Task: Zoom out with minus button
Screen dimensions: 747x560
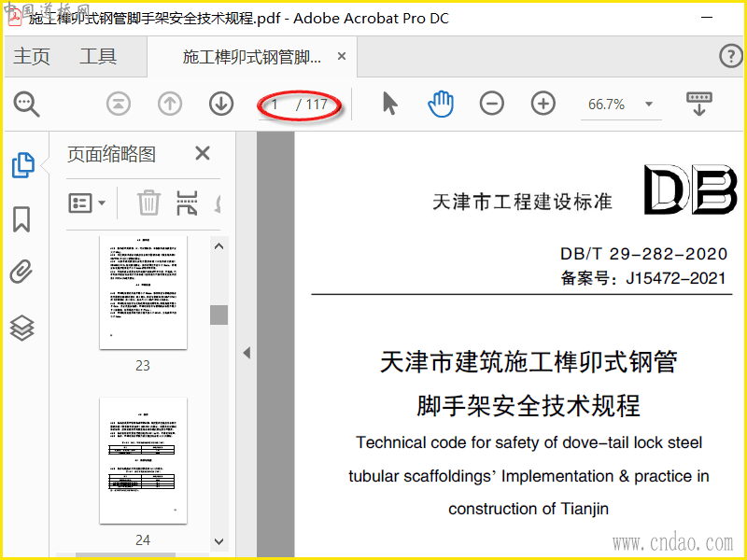Action: coord(492,104)
